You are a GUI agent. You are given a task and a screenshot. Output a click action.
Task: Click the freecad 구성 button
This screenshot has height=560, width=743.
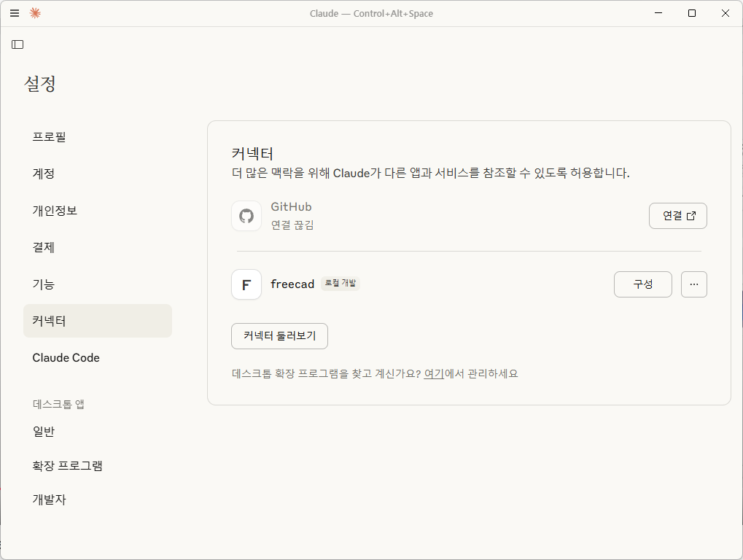(x=643, y=284)
